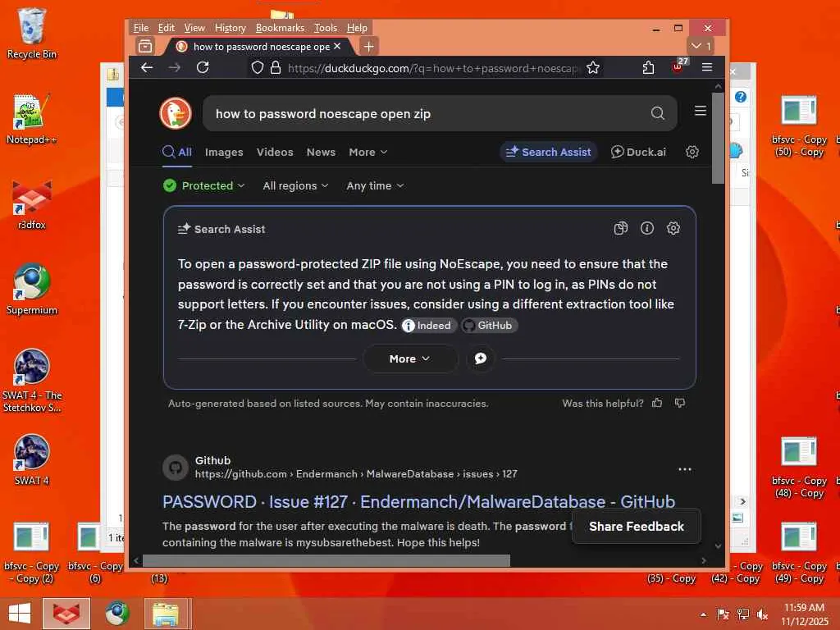Show site security padlock info
The height and width of the screenshot is (630, 840).
pyautogui.click(x=276, y=68)
